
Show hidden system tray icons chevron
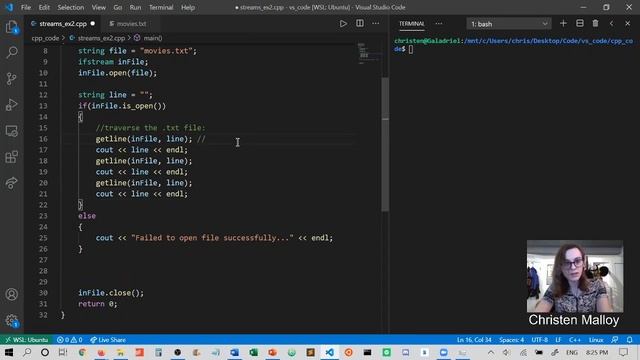pos(491,352)
